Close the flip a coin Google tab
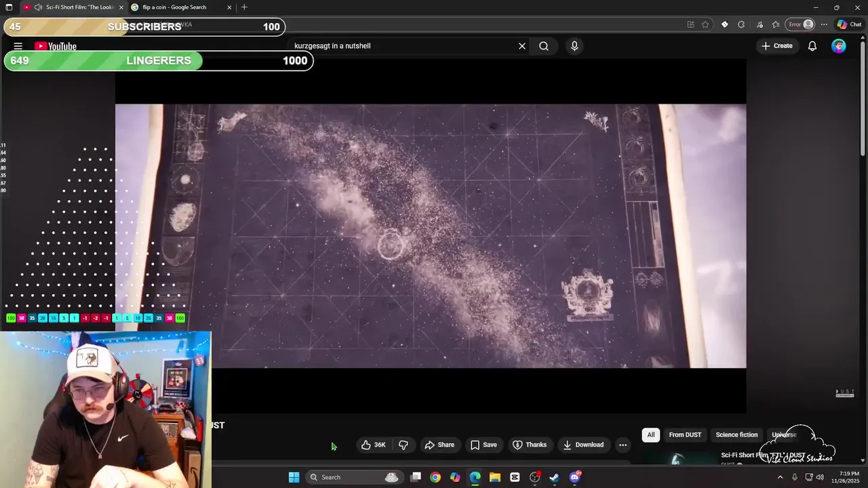 [229, 7]
